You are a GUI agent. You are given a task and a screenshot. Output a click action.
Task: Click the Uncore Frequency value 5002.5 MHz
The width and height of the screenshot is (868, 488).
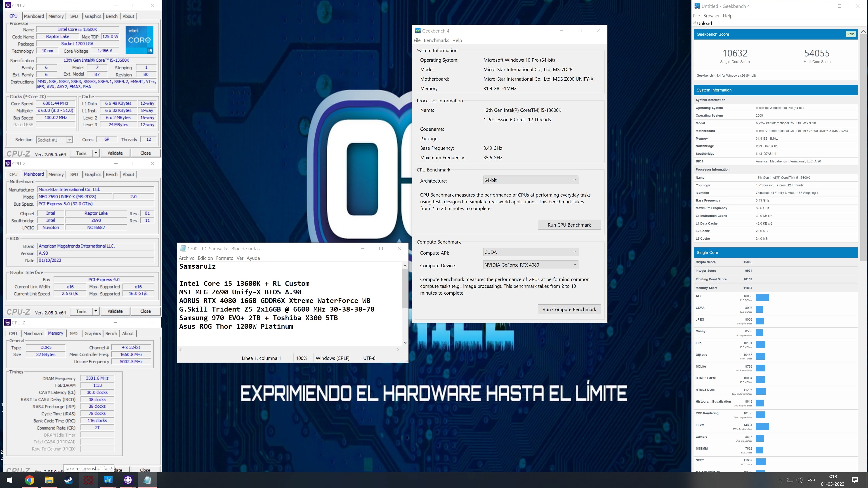tap(131, 362)
